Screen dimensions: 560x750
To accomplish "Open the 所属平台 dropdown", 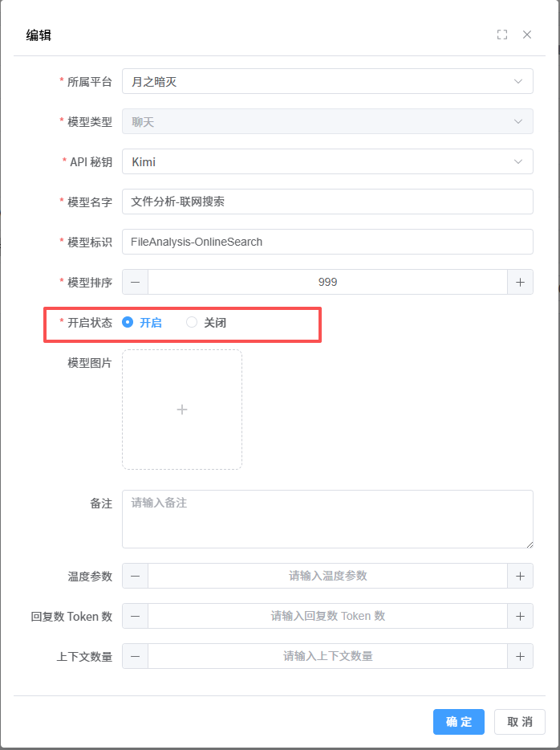I will coord(327,81).
